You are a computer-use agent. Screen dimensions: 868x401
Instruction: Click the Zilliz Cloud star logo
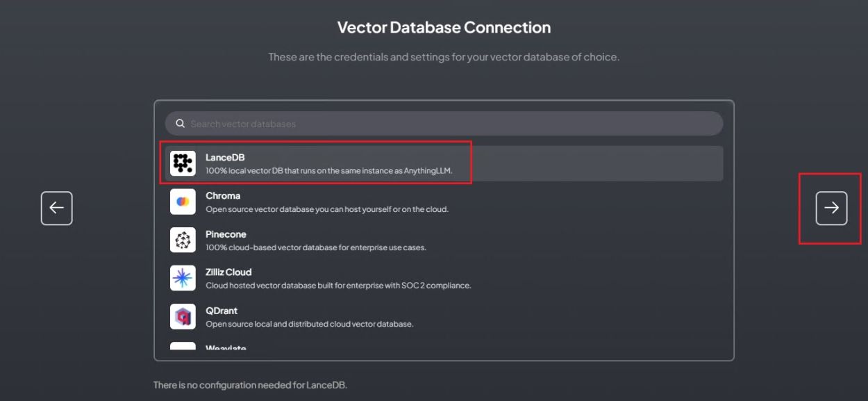coord(183,278)
